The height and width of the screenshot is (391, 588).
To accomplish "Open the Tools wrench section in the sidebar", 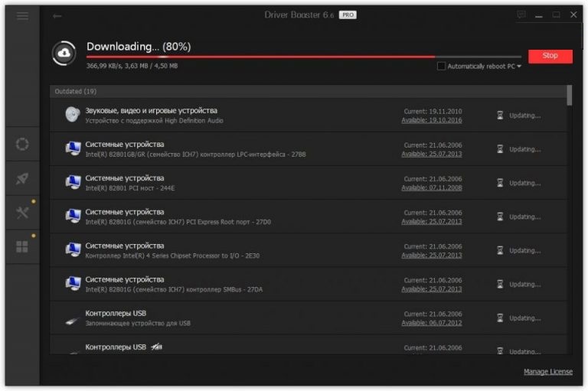I will coord(22,213).
